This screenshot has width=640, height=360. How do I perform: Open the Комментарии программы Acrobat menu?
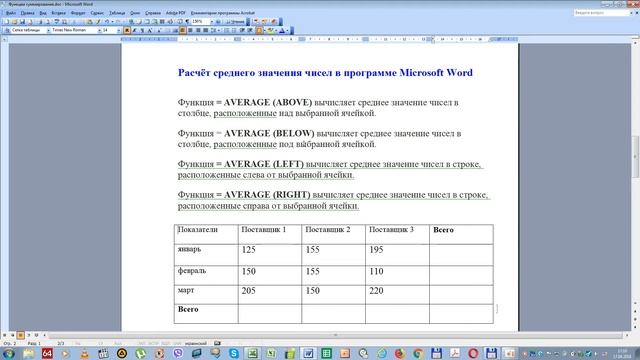222,13
